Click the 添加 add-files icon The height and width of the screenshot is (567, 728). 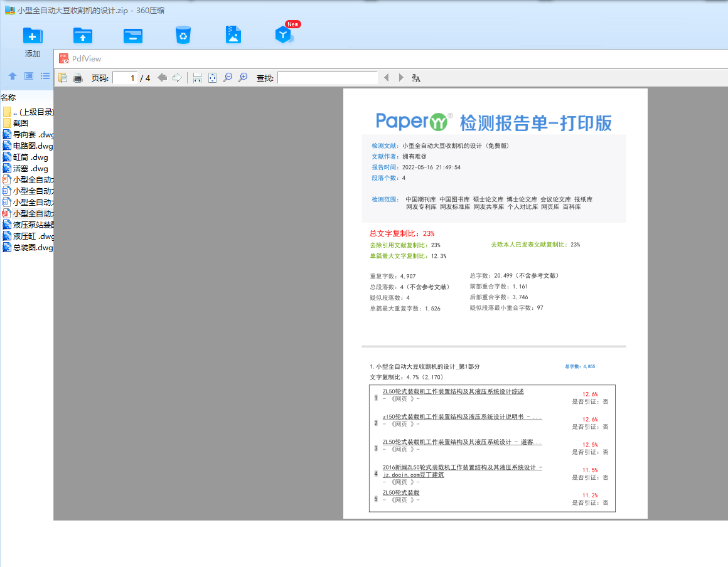point(33,35)
